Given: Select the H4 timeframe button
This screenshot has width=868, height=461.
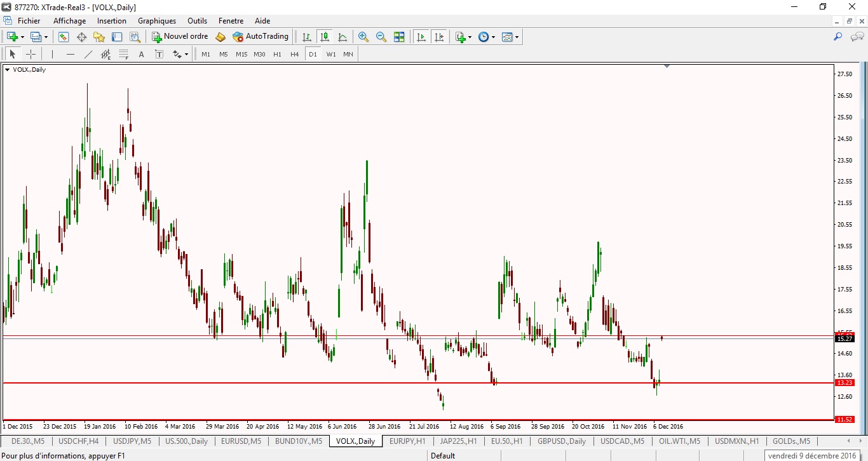Looking at the screenshot, I should [295, 55].
